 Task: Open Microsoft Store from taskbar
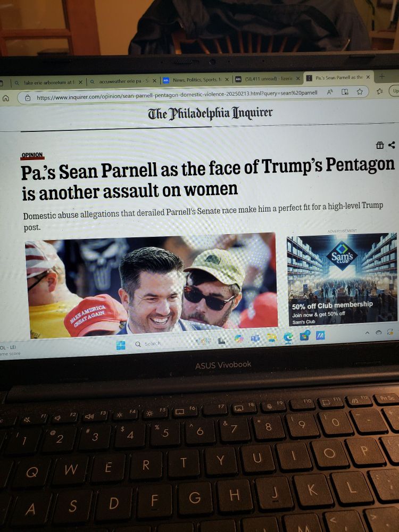pos(305,336)
